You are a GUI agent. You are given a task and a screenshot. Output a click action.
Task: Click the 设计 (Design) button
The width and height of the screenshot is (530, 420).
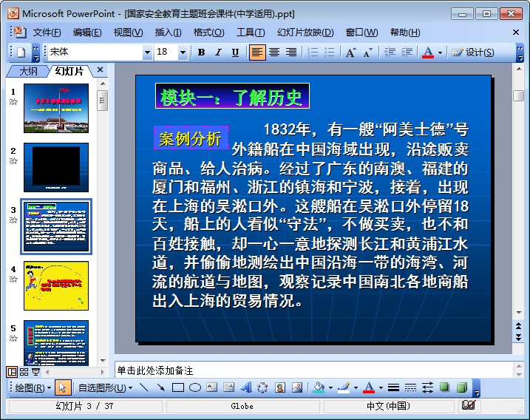point(472,52)
